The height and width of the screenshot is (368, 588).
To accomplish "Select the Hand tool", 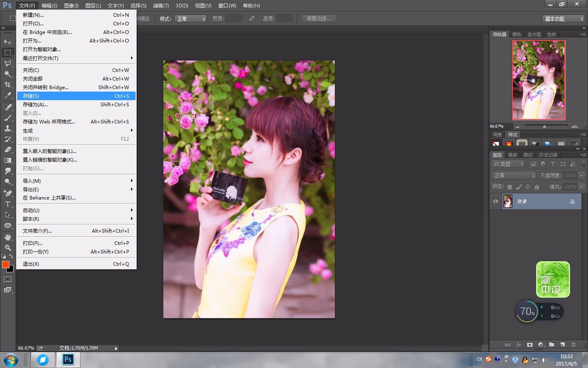I will (x=8, y=237).
